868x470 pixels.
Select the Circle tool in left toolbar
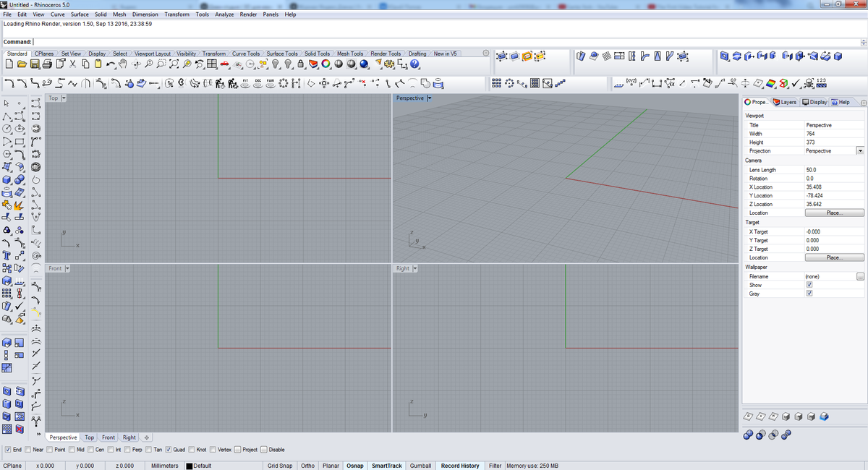coord(7,129)
